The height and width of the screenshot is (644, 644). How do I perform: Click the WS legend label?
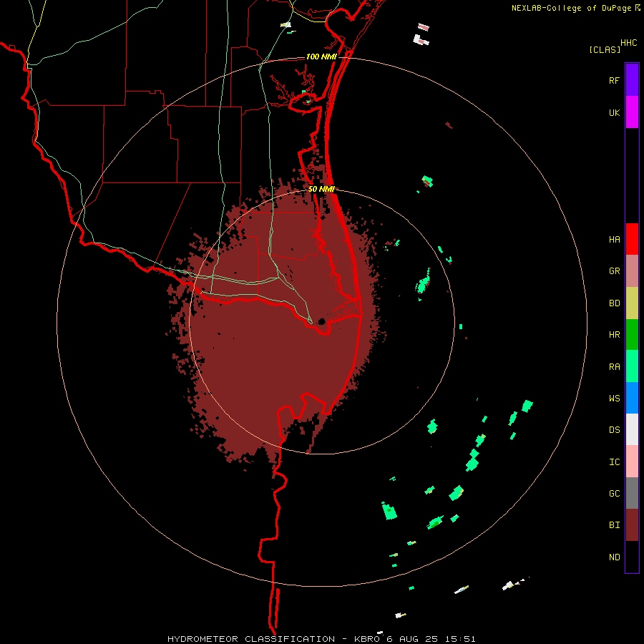[x=614, y=399]
